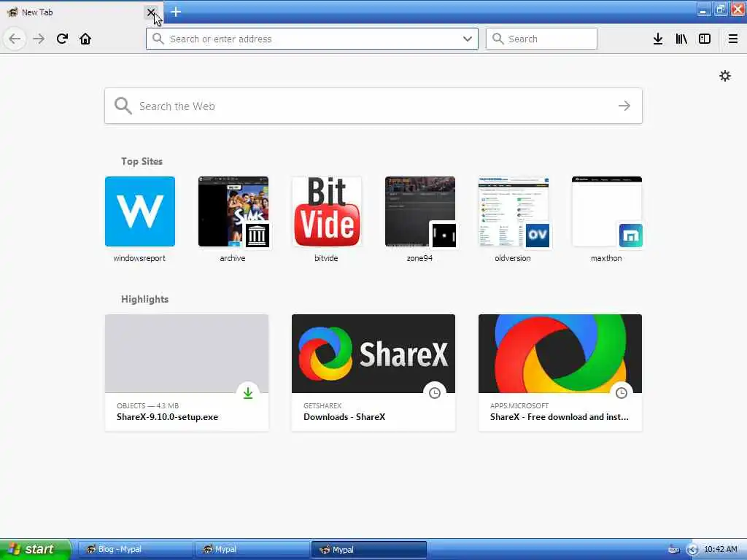Open a new tab with plus button

pos(176,12)
